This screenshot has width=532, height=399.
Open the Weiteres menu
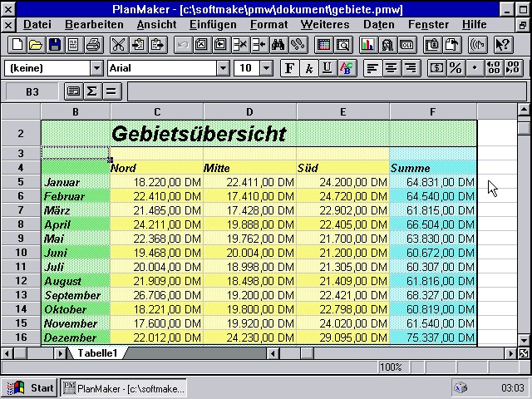coord(325,24)
